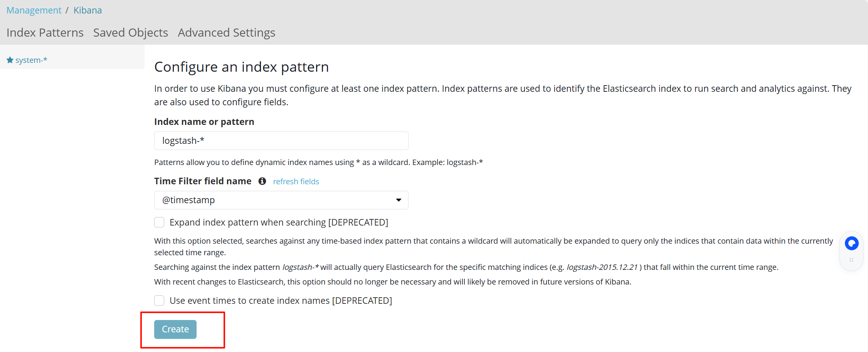Go to Advanced Settings tab

(227, 33)
